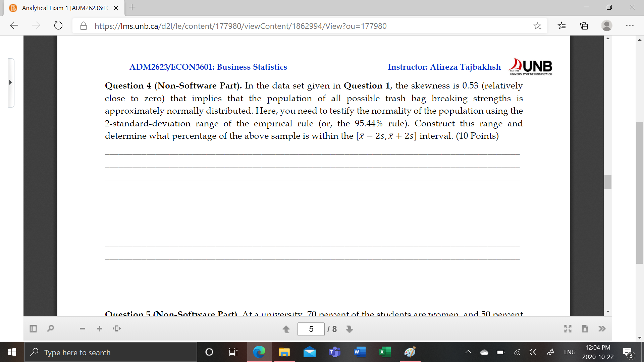
Task: Click the PDF navigation next page icon
Action: (x=350, y=328)
